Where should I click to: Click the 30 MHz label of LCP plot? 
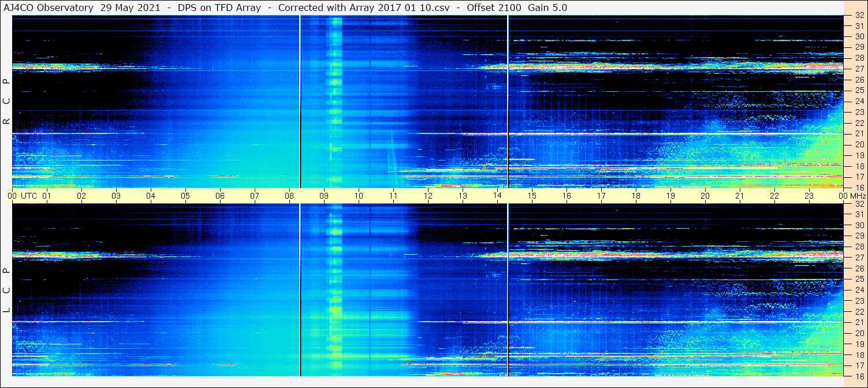tap(859, 225)
